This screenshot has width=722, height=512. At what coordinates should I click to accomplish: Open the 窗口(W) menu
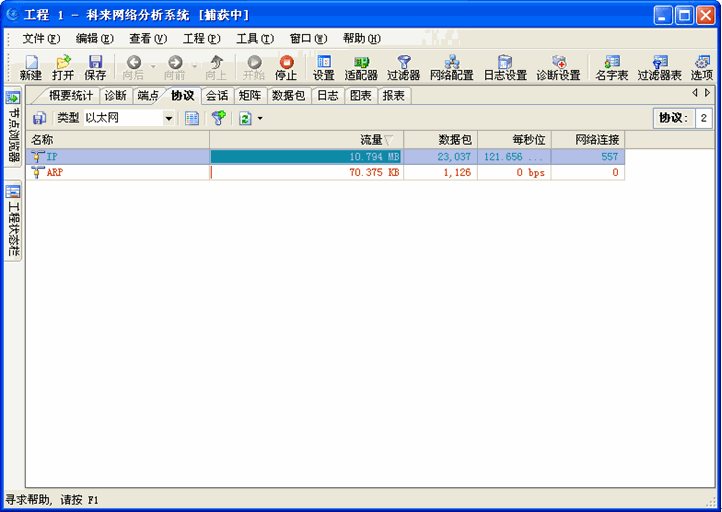tap(309, 39)
